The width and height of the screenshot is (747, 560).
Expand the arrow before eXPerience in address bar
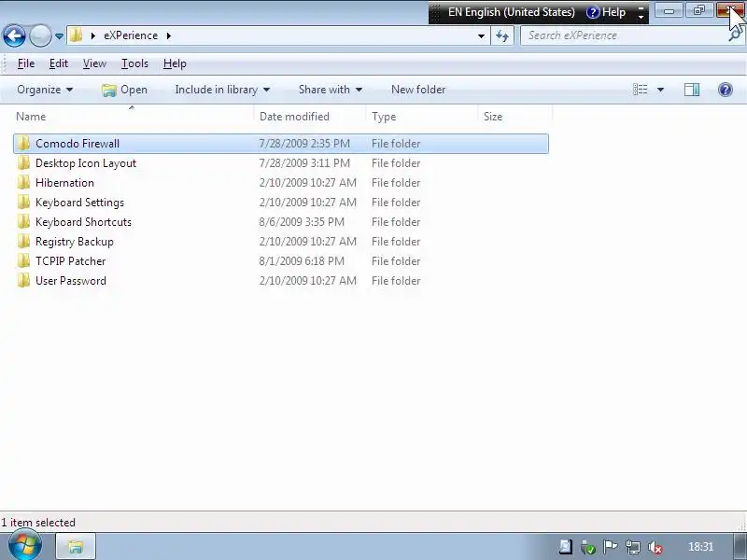[x=92, y=35]
